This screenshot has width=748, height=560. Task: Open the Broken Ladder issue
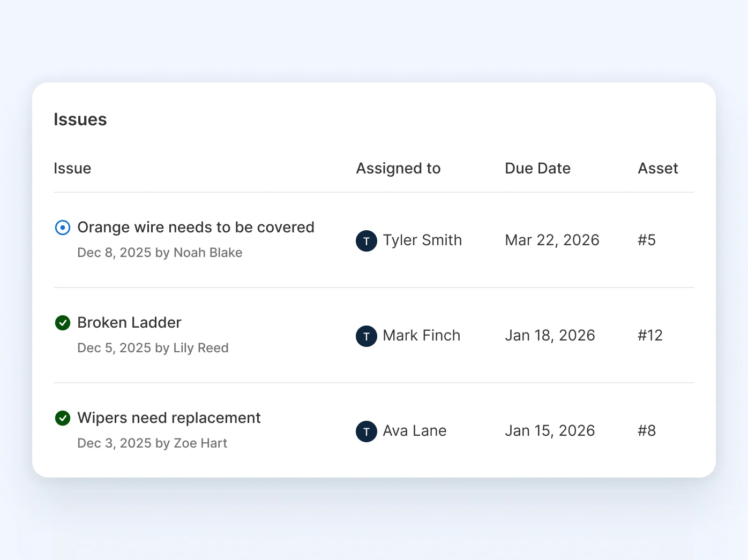point(129,323)
